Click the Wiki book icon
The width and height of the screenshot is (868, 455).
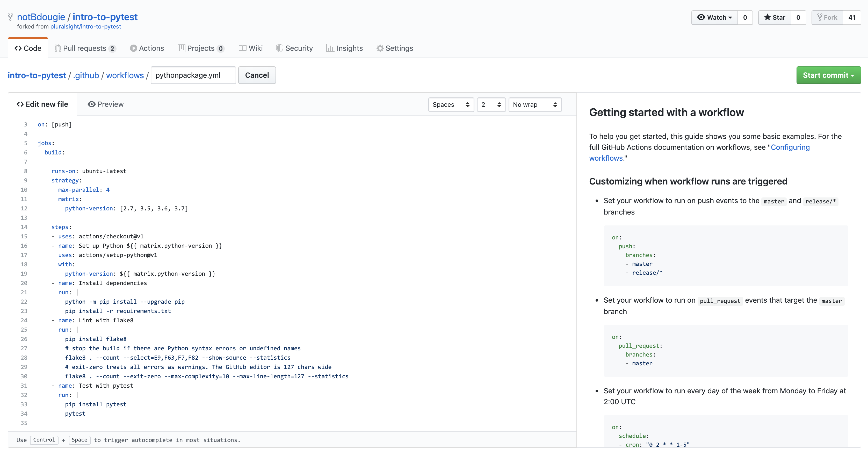pyautogui.click(x=242, y=48)
